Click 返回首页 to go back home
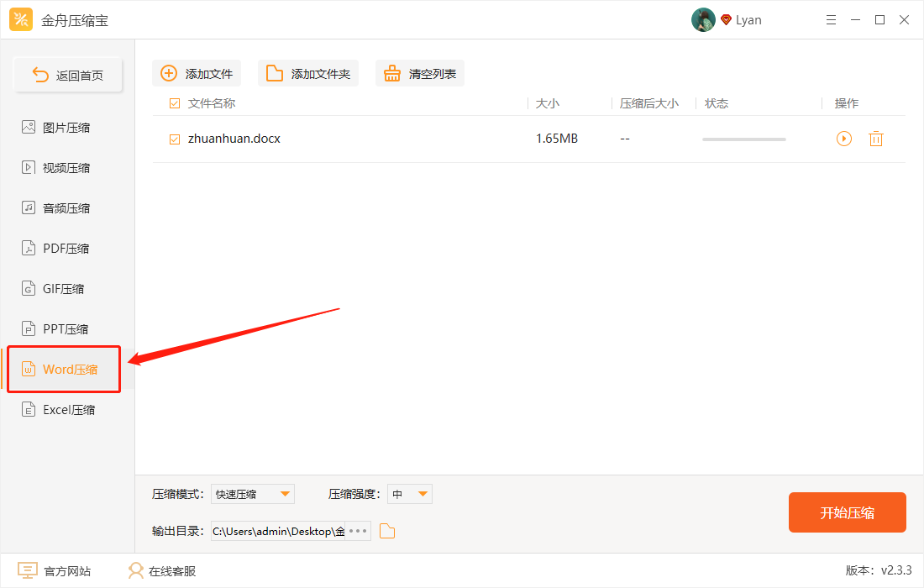924x588 pixels. pyautogui.click(x=67, y=74)
